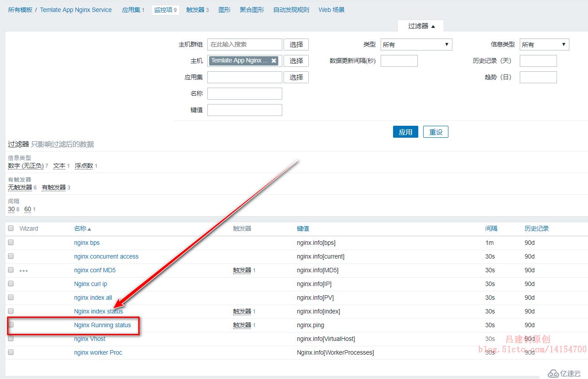Open the nginx conf MD5 item
The width and height of the screenshot is (588, 379).
(95, 270)
